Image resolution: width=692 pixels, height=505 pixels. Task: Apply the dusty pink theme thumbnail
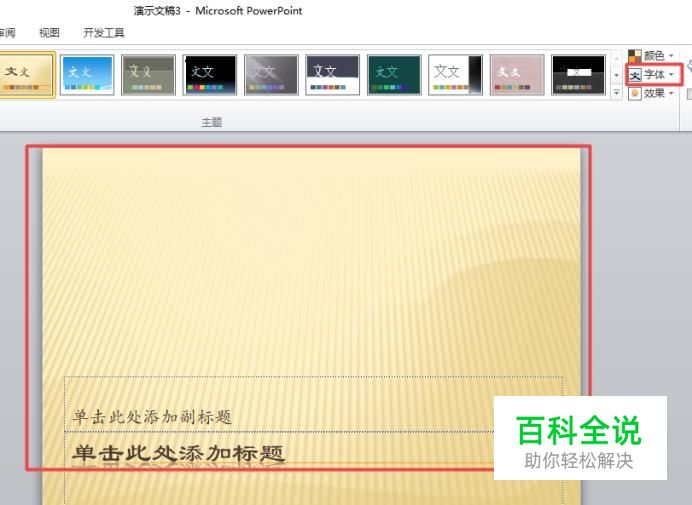517,75
